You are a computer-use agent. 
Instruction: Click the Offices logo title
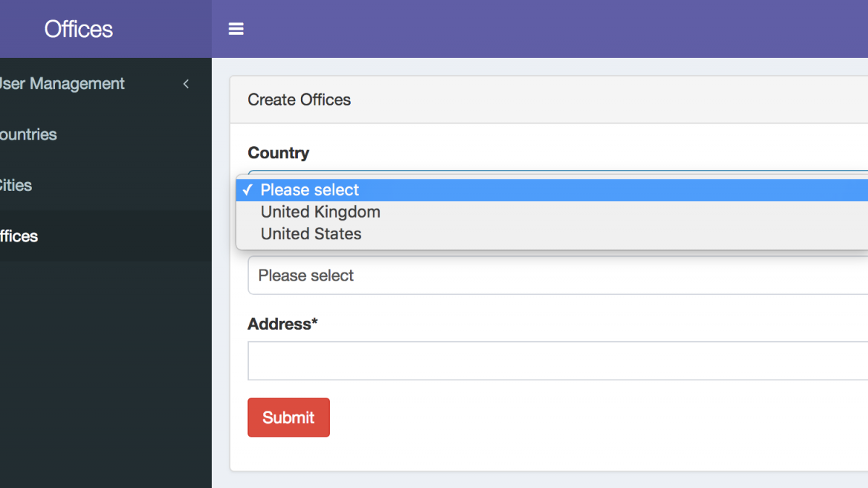pos(78,29)
